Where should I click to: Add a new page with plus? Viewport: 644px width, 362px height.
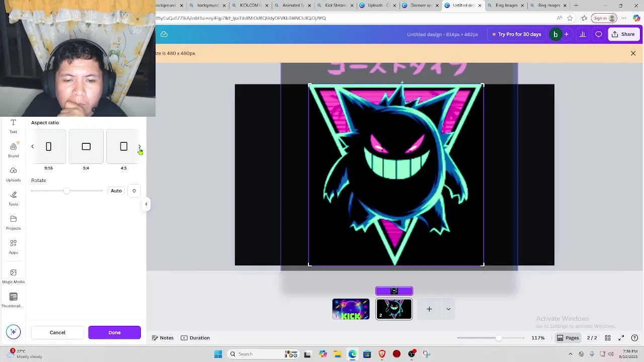point(429,309)
